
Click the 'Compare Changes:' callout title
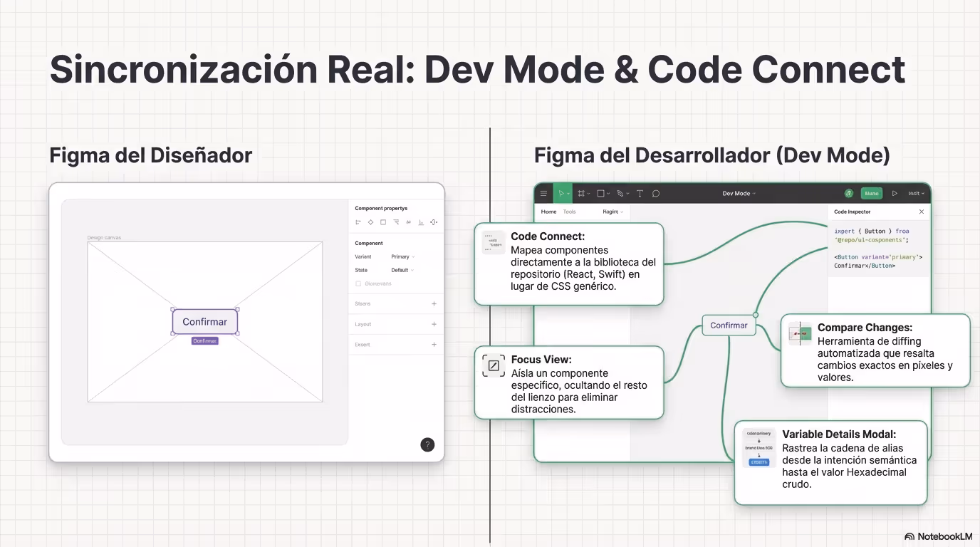[865, 328]
